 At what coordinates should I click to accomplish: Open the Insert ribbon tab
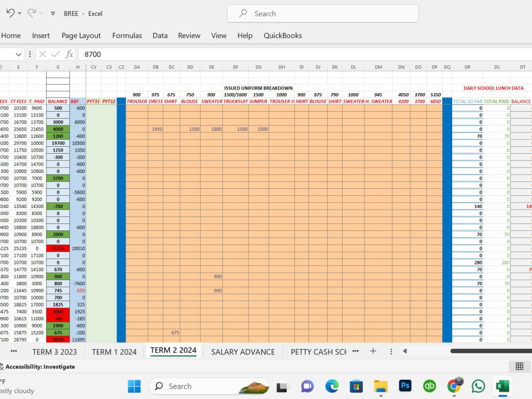click(x=41, y=36)
